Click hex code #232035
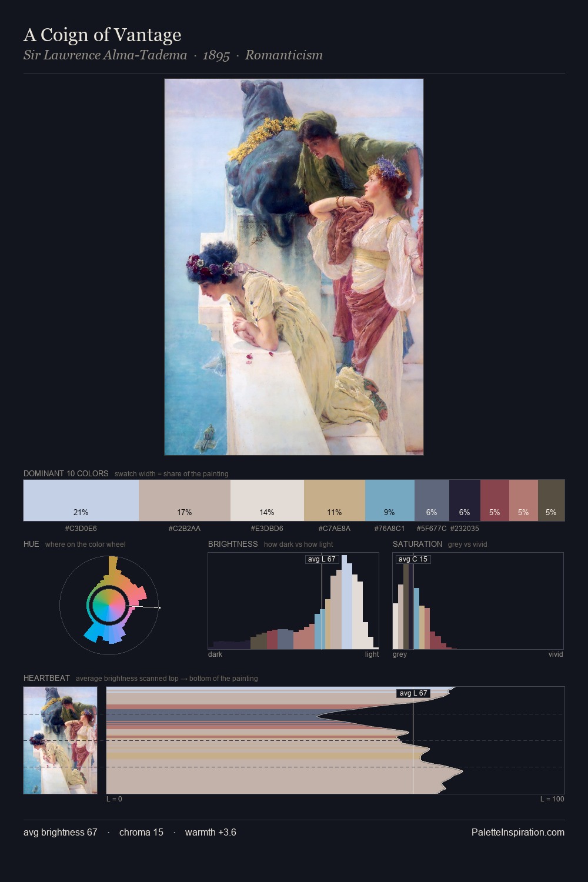 [x=465, y=529]
